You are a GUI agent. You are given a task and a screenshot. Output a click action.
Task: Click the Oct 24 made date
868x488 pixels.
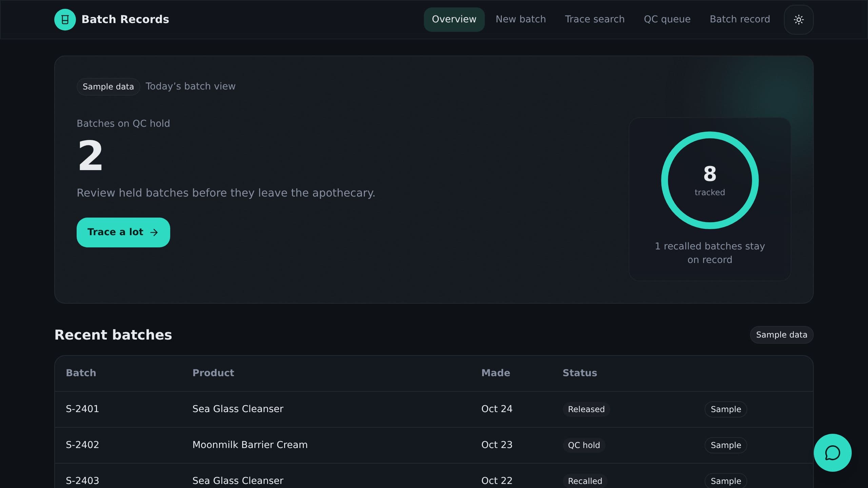[497, 409]
